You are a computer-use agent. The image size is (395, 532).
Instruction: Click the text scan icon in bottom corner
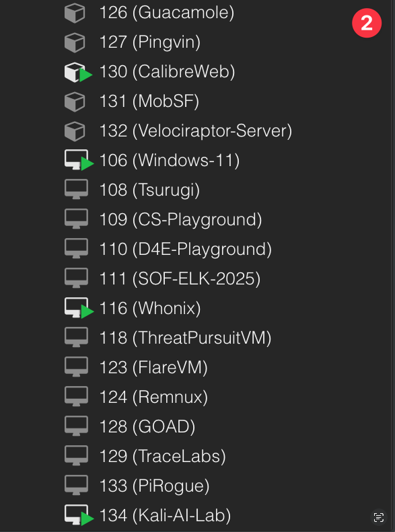click(378, 517)
